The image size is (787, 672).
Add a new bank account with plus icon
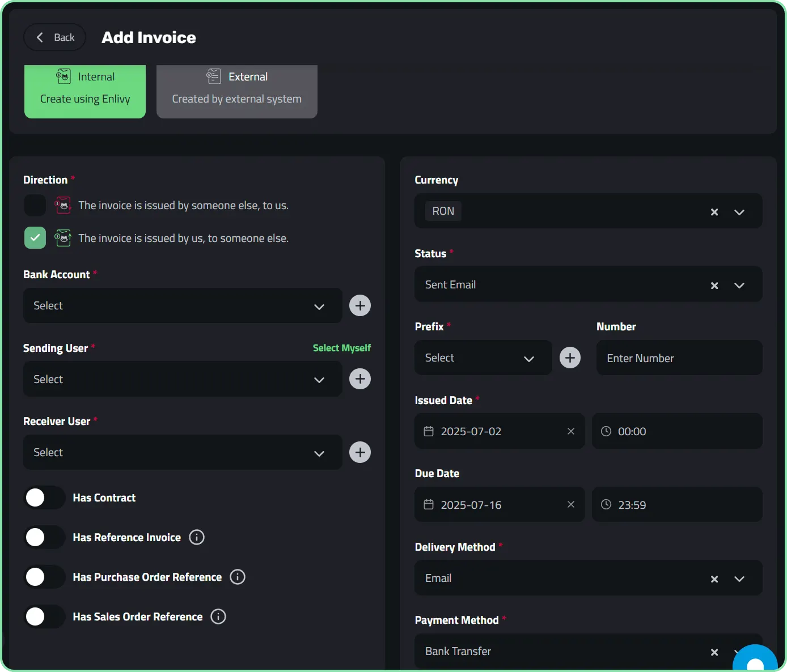coord(360,306)
